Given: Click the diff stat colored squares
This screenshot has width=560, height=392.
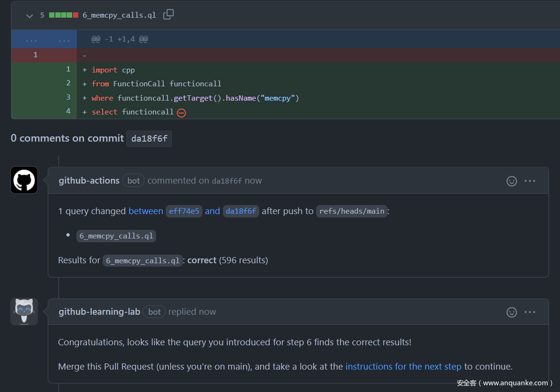Looking at the screenshot, I should coord(63,15).
